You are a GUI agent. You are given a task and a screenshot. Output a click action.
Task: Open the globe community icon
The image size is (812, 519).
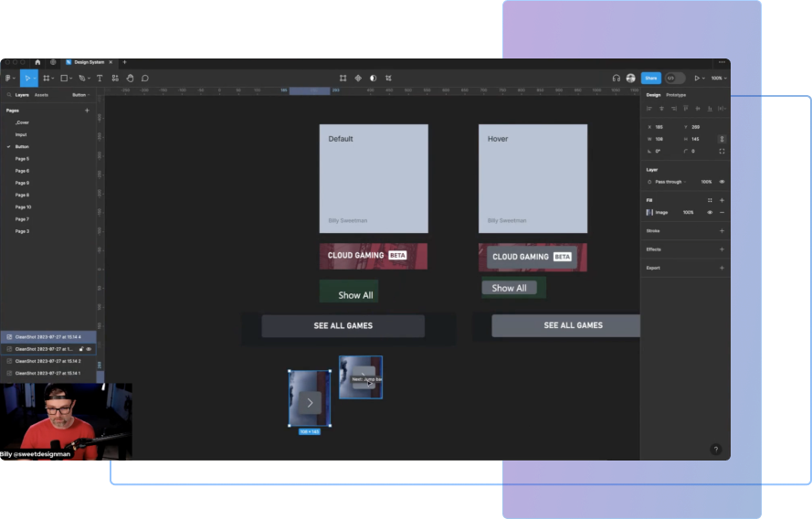pyautogui.click(x=53, y=62)
